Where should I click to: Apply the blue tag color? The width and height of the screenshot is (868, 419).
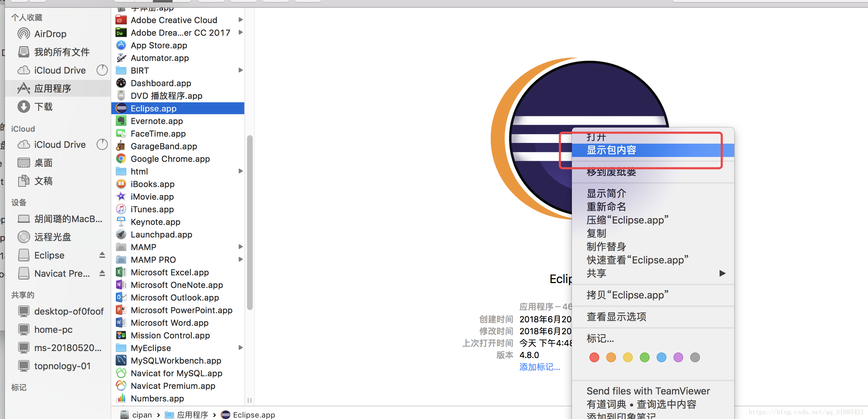(661, 357)
